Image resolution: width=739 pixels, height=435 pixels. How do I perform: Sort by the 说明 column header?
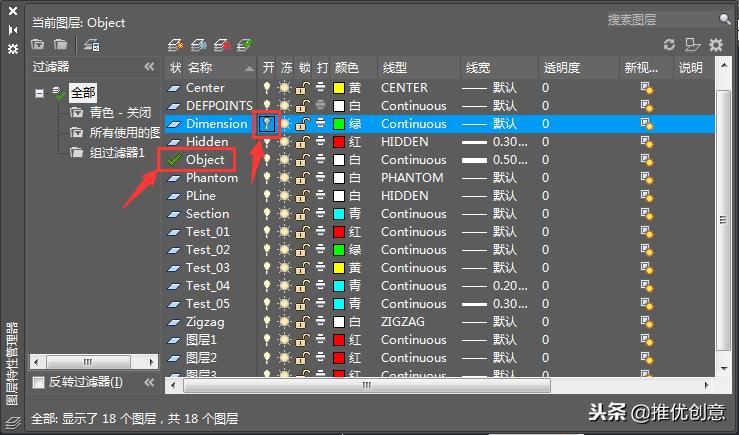point(691,68)
